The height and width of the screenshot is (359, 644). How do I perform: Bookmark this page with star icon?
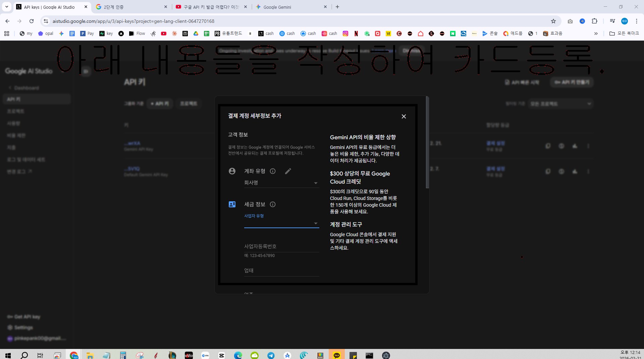click(553, 21)
